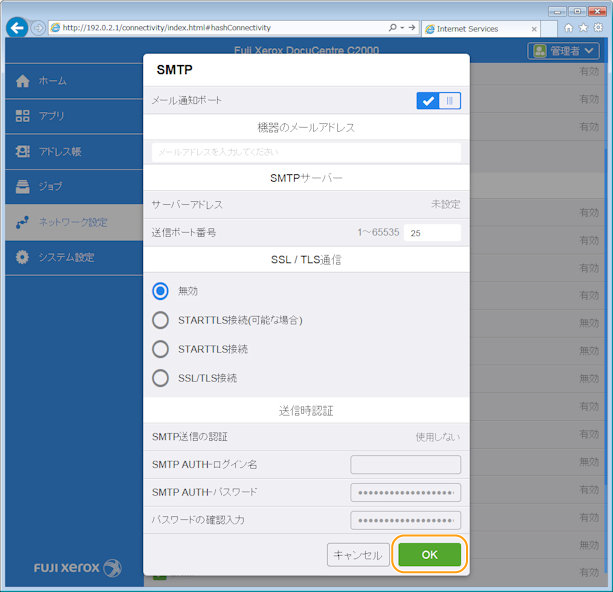Select STARTTLS接続(可能な場合) radio option

[160, 320]
